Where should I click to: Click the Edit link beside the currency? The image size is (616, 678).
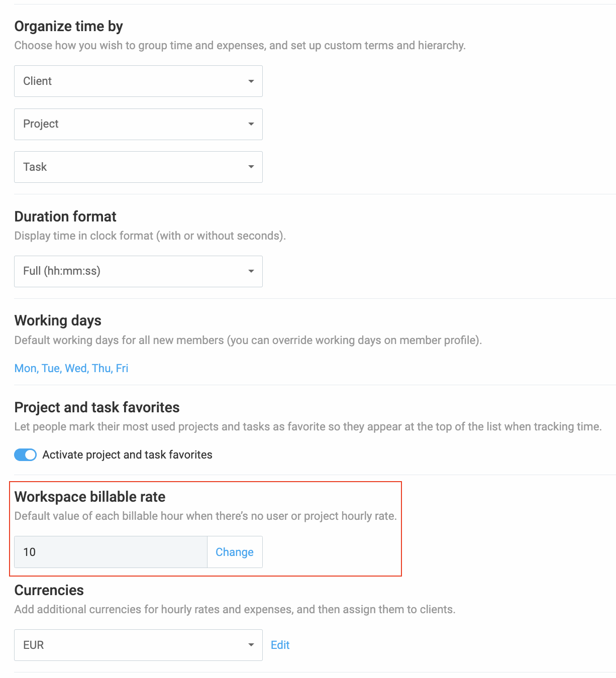click(x=280, y=645)
